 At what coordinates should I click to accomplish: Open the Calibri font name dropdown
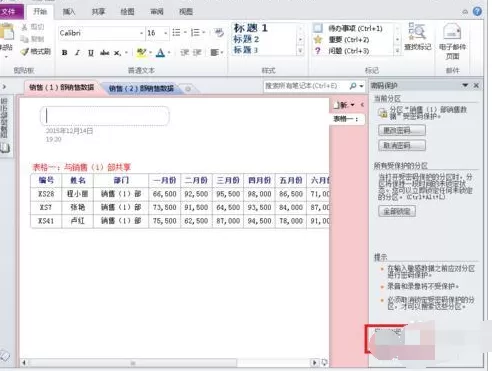click(141, 33)
